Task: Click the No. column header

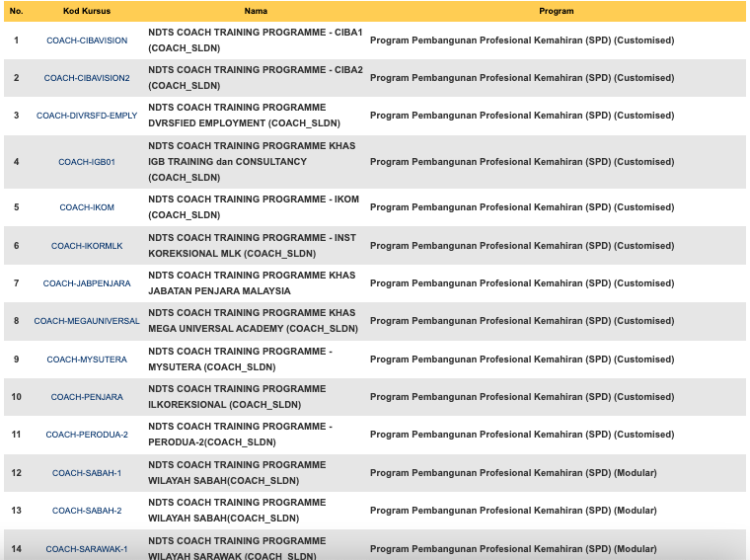Action: click(16, 11)
